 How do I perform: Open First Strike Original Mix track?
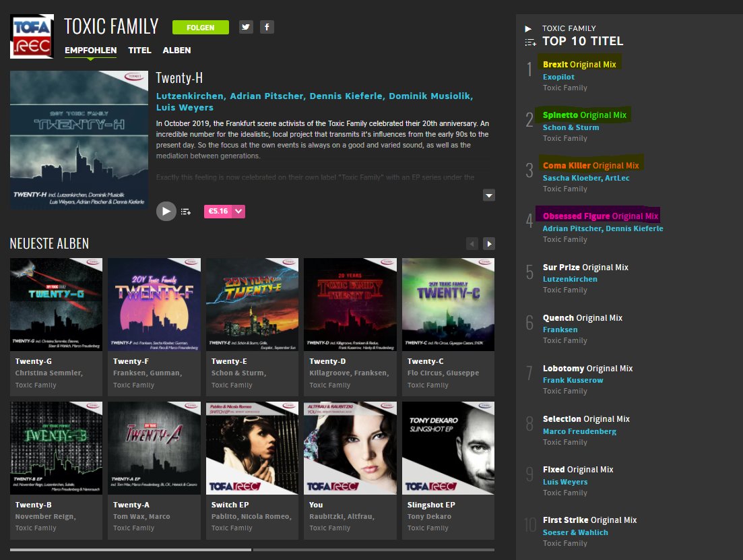pyautogui.click(x=590, y=520)
